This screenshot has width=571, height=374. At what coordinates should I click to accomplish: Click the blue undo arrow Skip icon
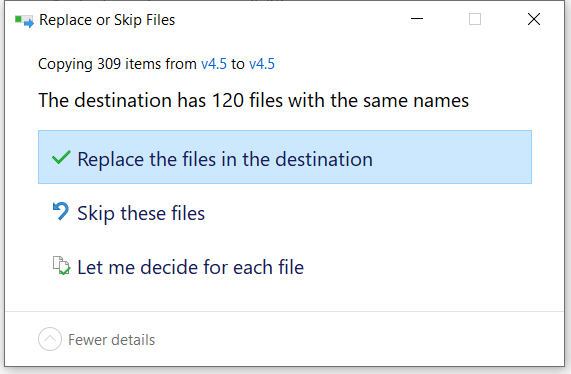[x=61, y=212]
